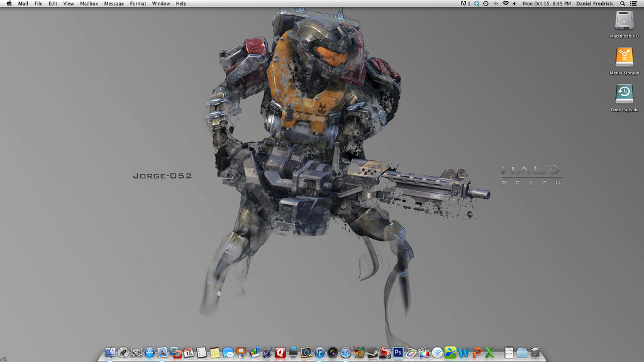Open the Mailbox menu

(x=89, y=4)
